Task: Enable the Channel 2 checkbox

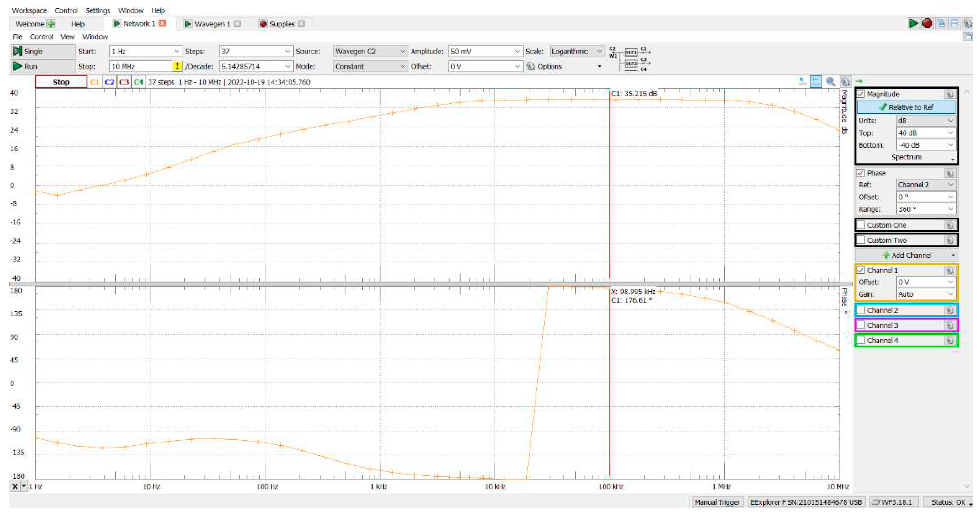Action: point(861,310)
